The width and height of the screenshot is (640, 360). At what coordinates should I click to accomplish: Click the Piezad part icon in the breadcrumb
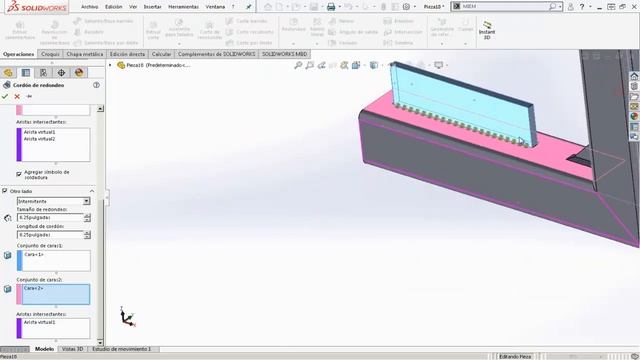(121, 65)
